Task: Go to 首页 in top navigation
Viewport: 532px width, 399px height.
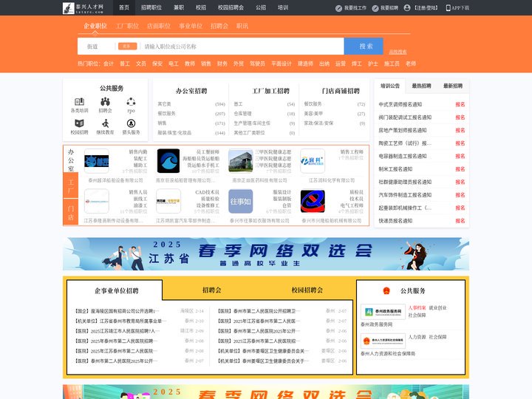Action: 124,7
